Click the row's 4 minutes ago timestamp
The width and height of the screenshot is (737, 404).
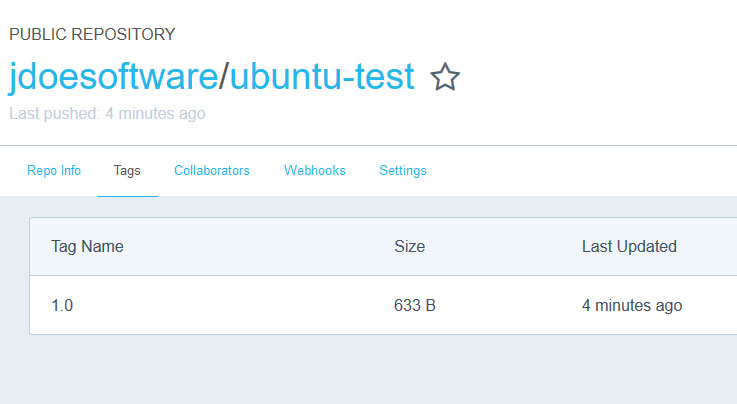[x=632, y=306]
